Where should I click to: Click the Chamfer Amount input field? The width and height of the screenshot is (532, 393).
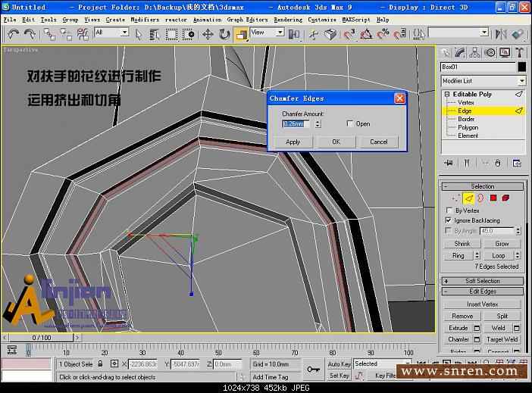(x=297, y=123)
